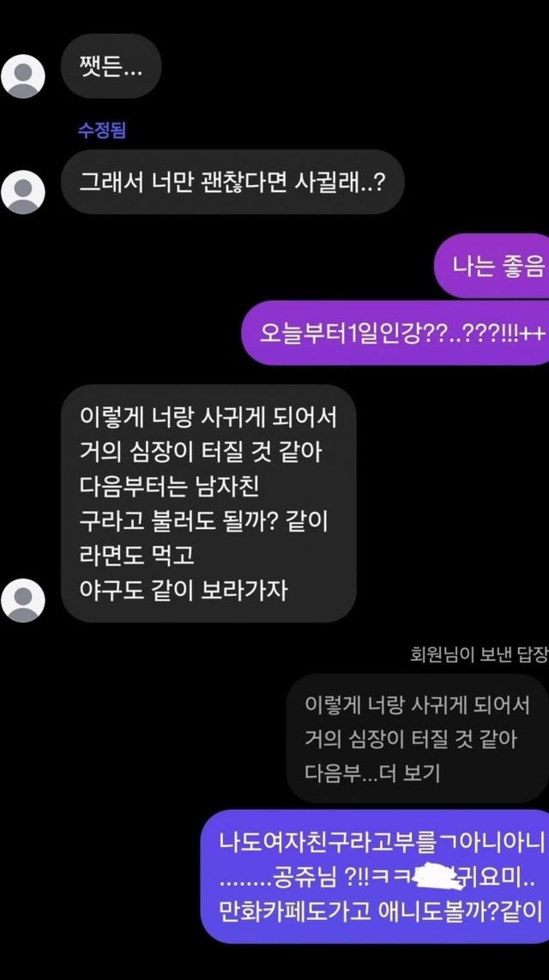Click the 이렇게 너랑 사귀게 되어서 first line of long message
This screenshot has width=549, height=980.
208,417
